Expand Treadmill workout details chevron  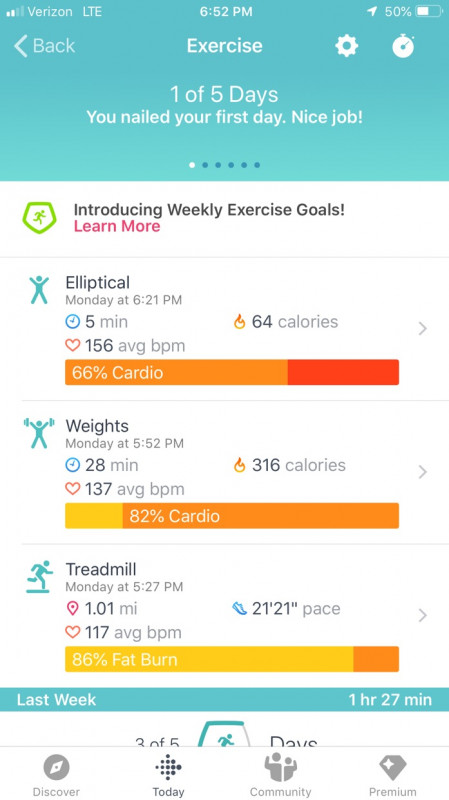(x=422, y=615)
